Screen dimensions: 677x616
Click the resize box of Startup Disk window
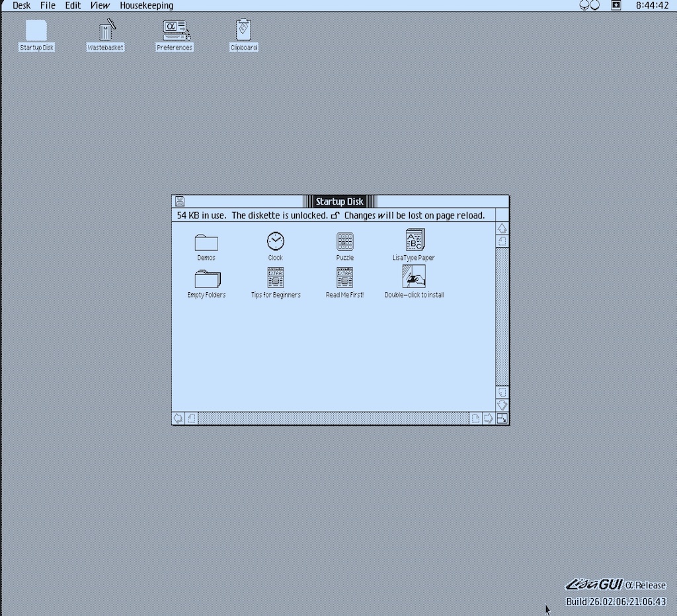click(x=502, y=418)
